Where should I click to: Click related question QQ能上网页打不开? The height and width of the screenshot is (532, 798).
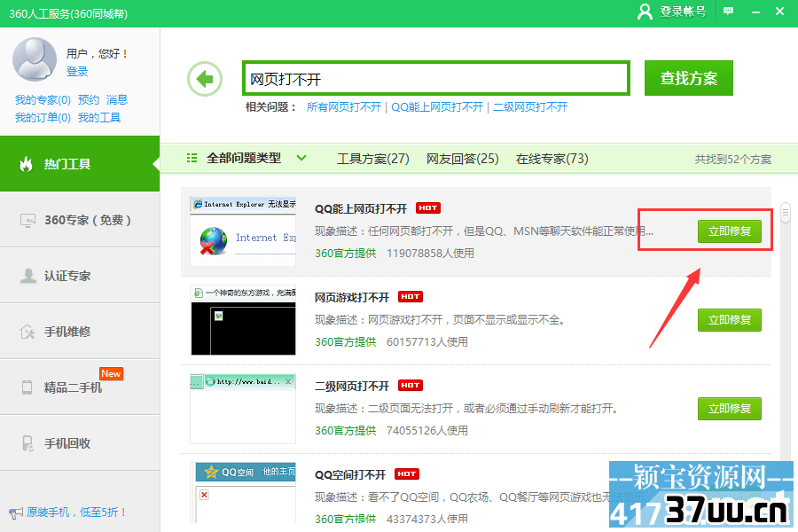pos(437,107)
